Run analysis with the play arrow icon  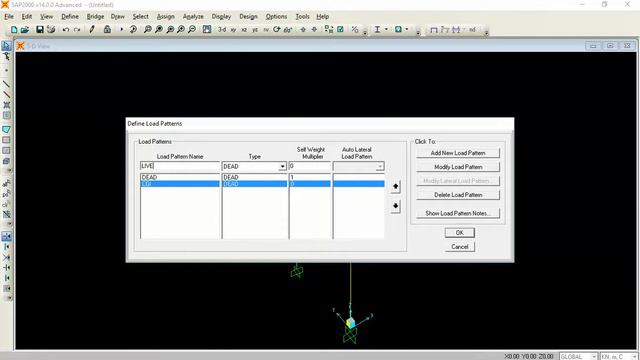tap(121, 29)
